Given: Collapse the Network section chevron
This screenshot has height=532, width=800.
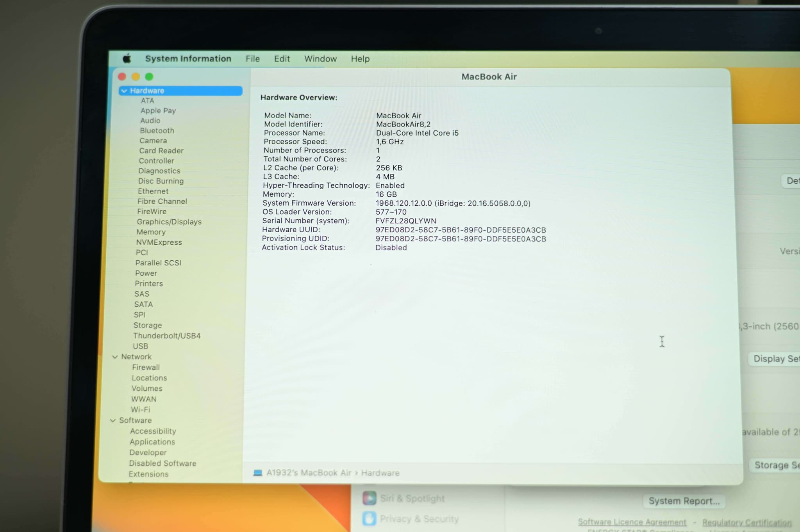Looking at the screenshot, I should click(115, 357).
